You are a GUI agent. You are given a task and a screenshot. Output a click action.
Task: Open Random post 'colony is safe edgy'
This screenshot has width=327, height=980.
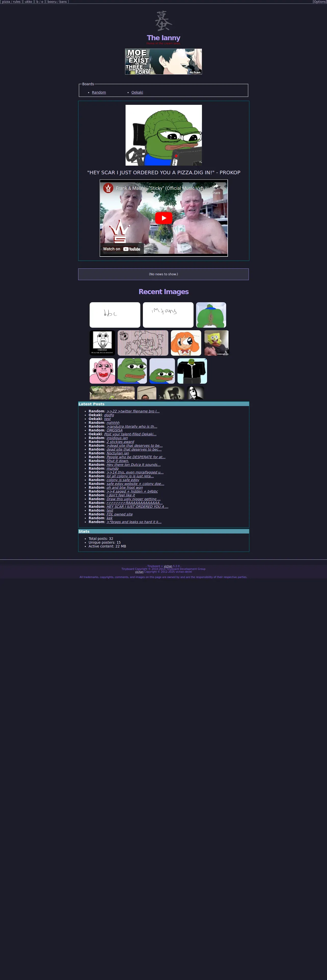[x=123, y=480]
